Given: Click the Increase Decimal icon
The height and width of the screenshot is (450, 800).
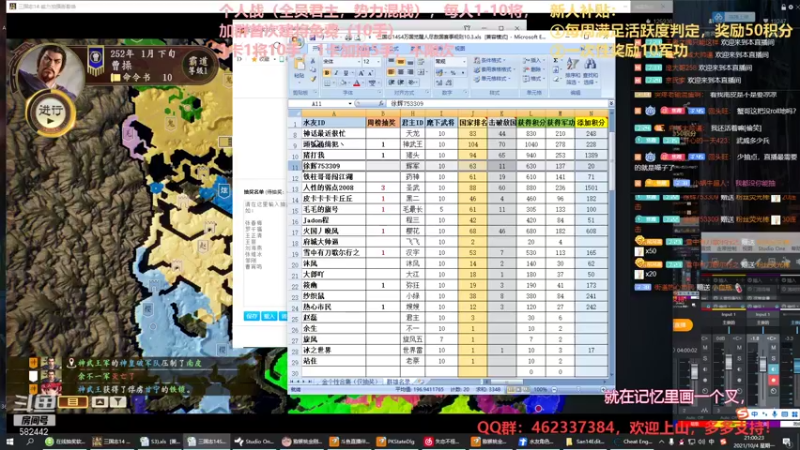Looking at the screenshot, I should (440, 82).
